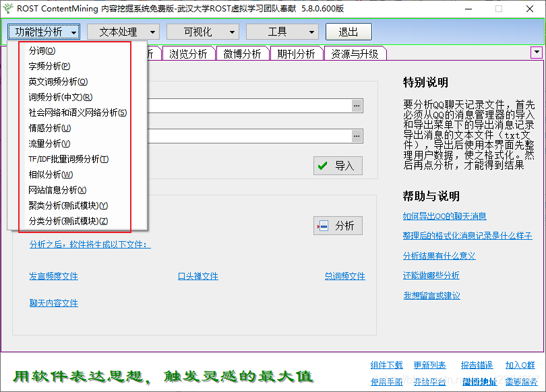Screen dimensions: 546x392
Task: Click the 微博地址 link
Action: pyautogui.click(x=479, y=382)
